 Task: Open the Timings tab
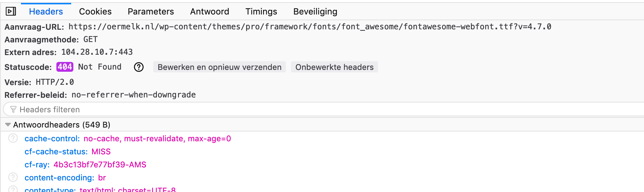[261, 12]
